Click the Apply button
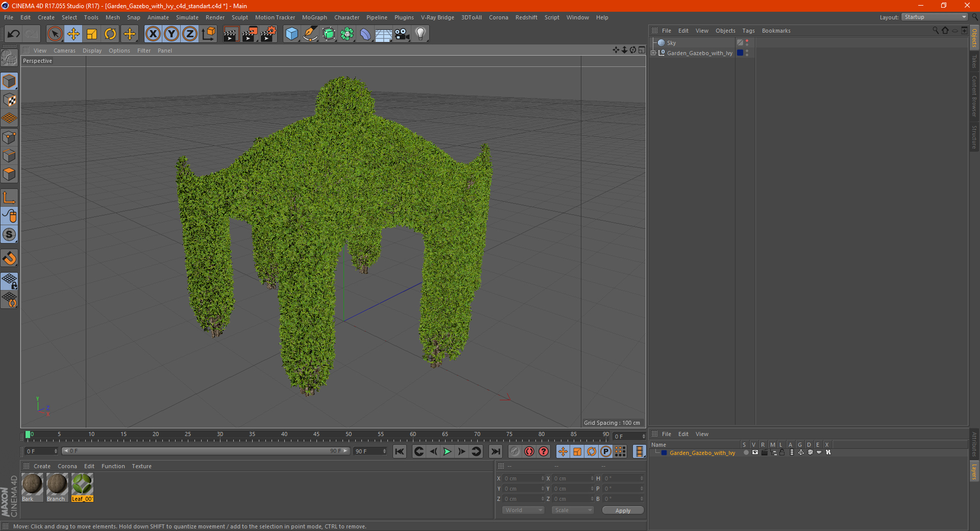This screenshot has height=531, width=980. [x=623, y=511]
